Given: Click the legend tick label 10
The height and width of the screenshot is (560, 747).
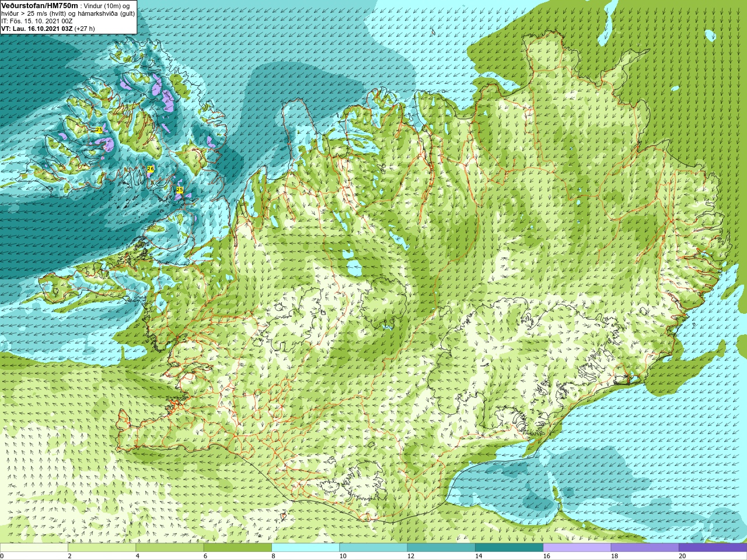Looking at the screenshot, I should pos(343,556).
